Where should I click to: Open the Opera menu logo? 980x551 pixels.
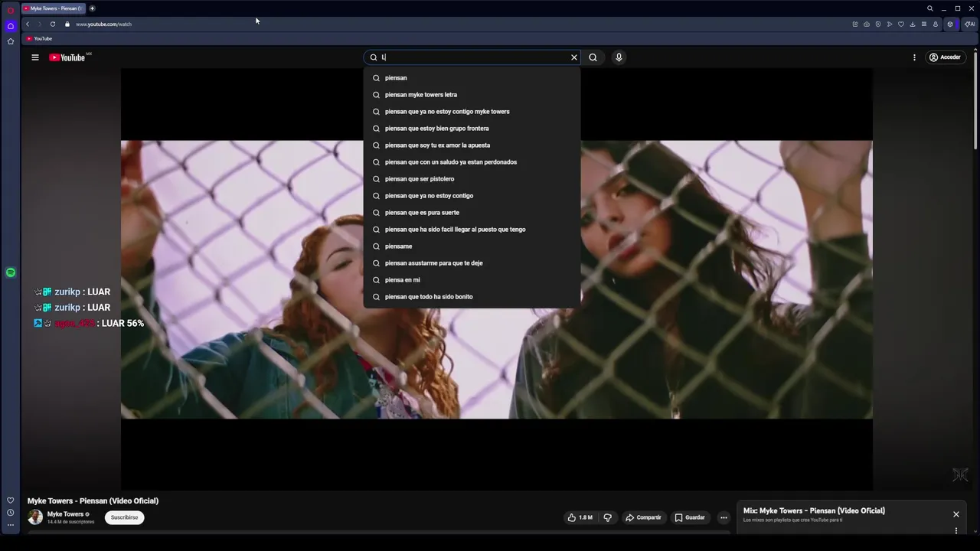click(10, 10)
